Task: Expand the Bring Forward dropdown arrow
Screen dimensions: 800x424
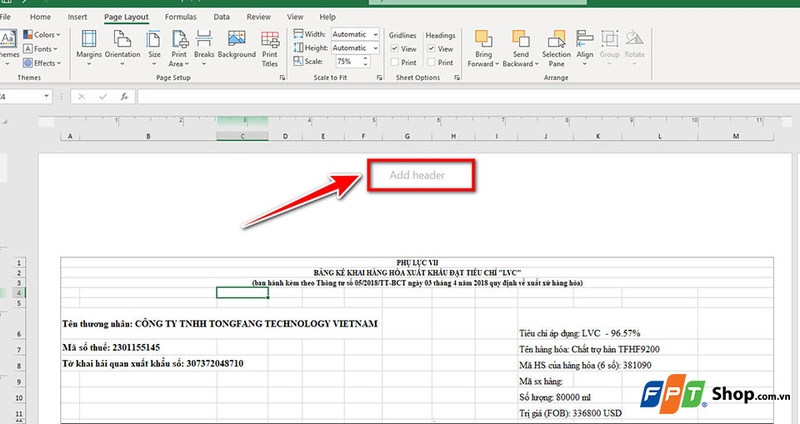Action: point(497,64)
